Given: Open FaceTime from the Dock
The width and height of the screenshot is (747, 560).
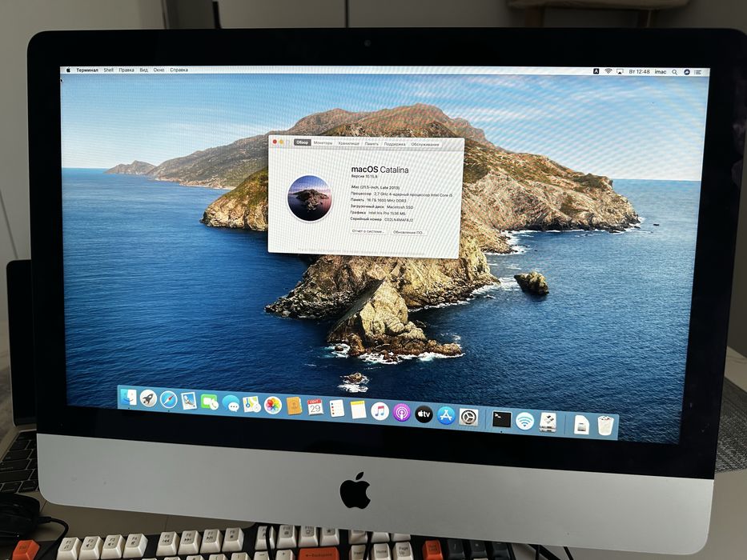Looking at the screenshot, I should click(x=210, y=402).
